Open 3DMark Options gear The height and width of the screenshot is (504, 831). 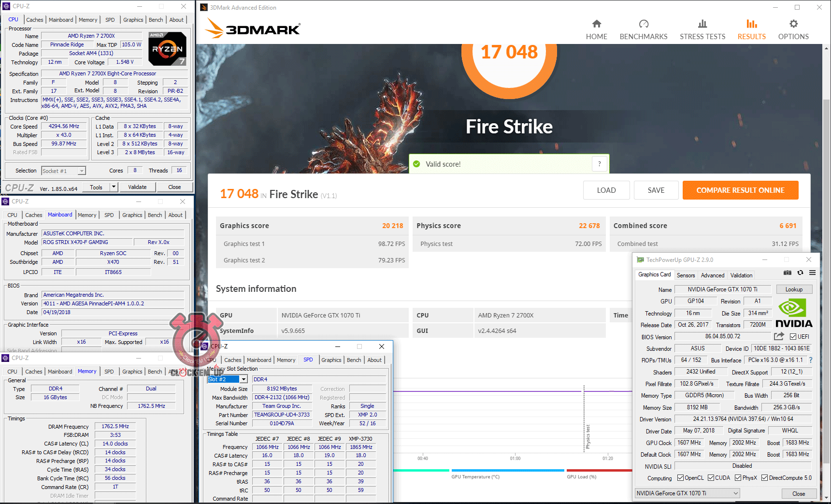(793, 29)
